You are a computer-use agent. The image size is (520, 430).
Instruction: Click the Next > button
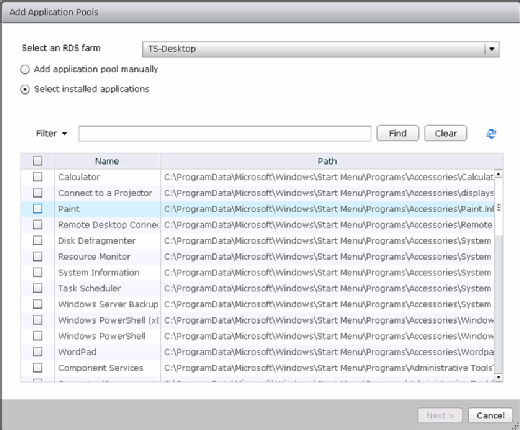tap(440, 416)
